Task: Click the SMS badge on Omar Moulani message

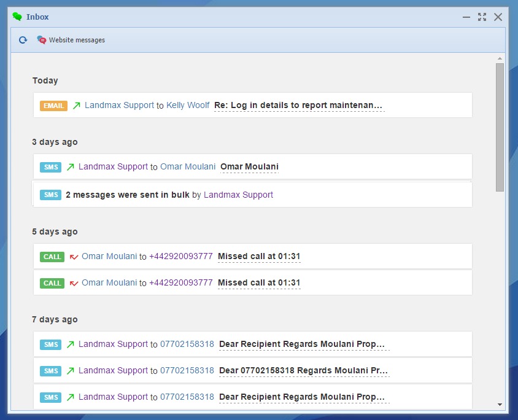Action: (x=50, y=167)
